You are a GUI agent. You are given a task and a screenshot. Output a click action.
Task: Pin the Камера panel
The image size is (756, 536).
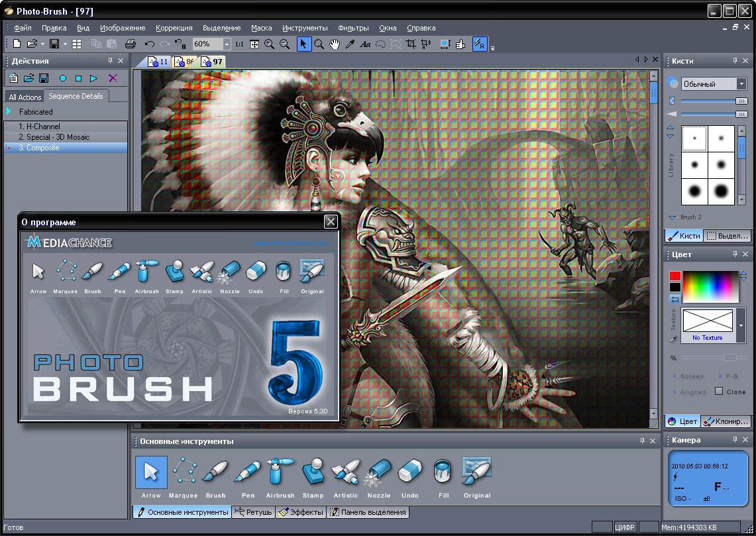735,439
